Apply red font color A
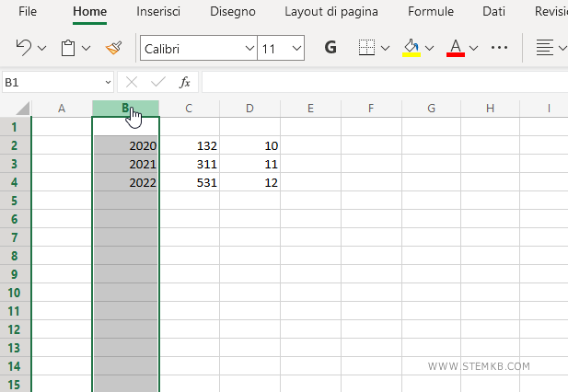Image resolution: width=568 pixels, height=392 pixels. pyautogui.click(x=455, y=48)
